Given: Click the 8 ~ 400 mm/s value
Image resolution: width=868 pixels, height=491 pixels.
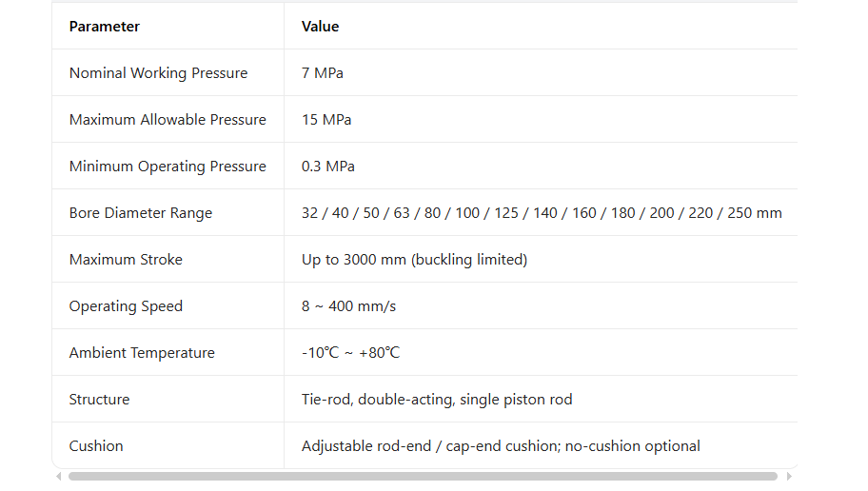Looking at the screenshot, I should [348, 306].
